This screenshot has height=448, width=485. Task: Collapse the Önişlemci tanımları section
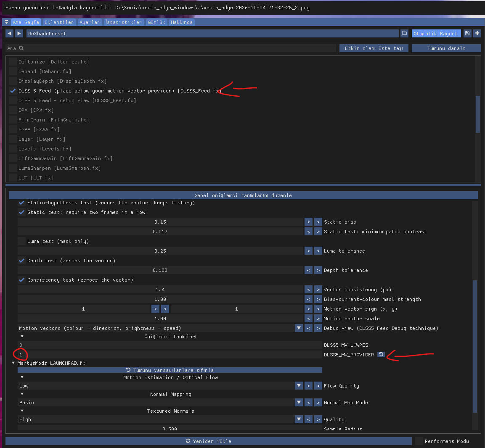pos(22,337)
